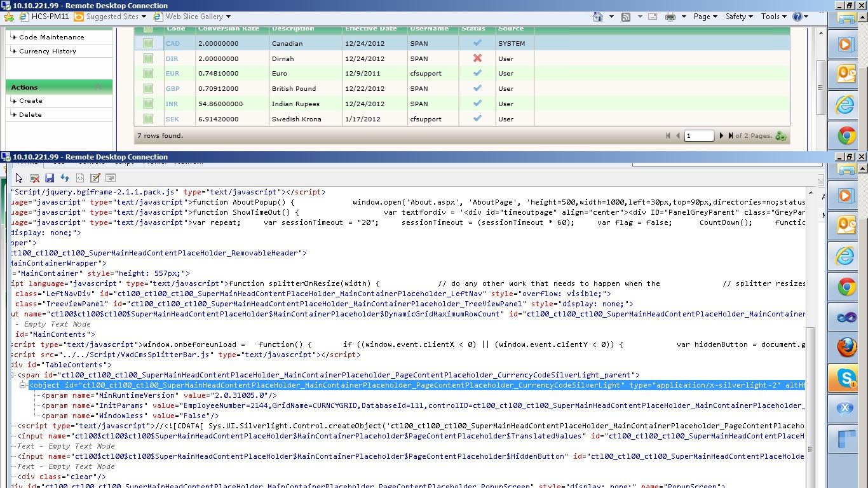Open the Tools menu in IE
Image resolution: width=868 pixels, height=488 pixels.
[774, 17]
